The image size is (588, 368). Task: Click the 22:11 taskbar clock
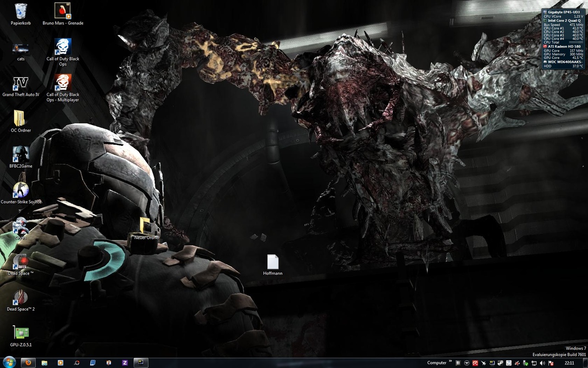[569, 363]
